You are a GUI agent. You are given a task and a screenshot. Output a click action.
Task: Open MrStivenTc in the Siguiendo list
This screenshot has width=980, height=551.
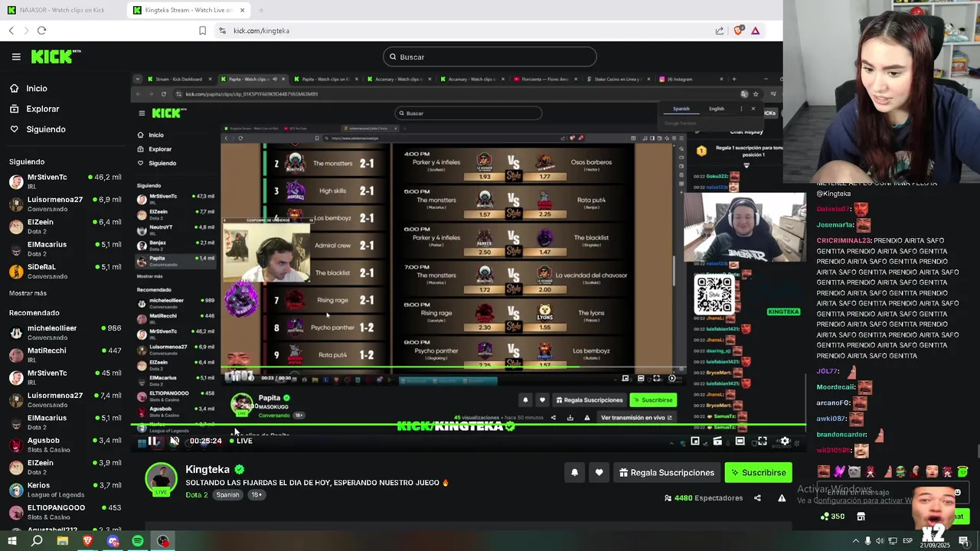65,181
